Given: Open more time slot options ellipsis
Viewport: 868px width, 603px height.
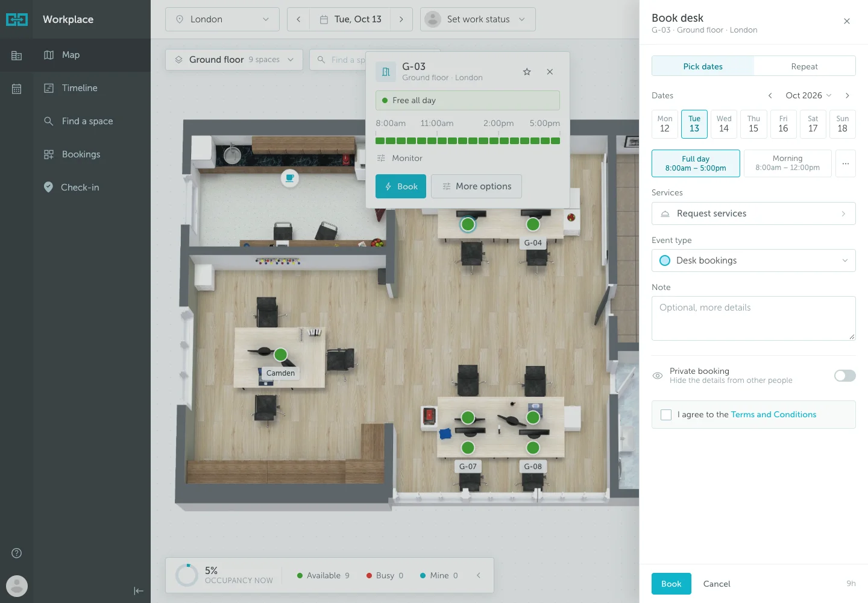Looking at the screenshot, I should [x=846, y=163].
